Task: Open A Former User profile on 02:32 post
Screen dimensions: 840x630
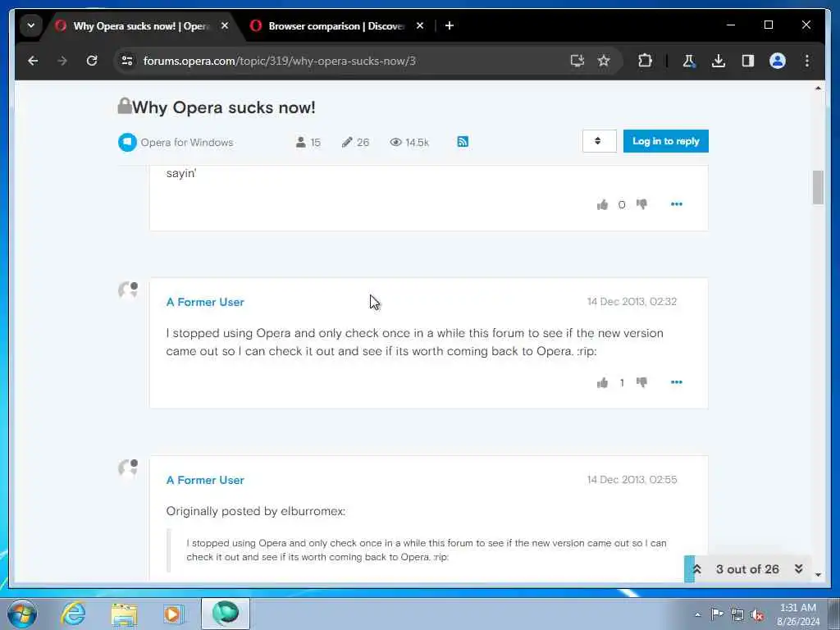Action: tap(205, 302)
